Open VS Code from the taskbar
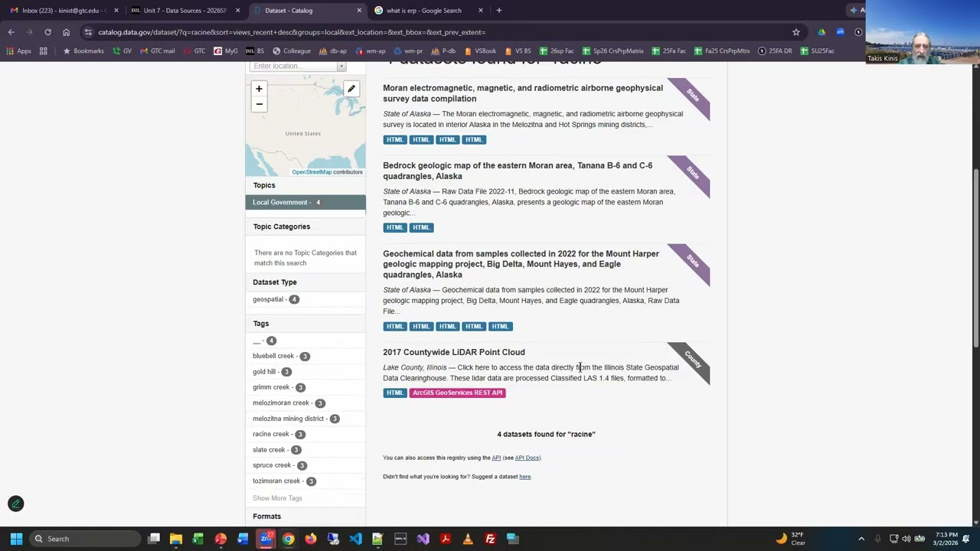Image resolution: width=980 pixels, height=551 pixels. tap(355, 539)
